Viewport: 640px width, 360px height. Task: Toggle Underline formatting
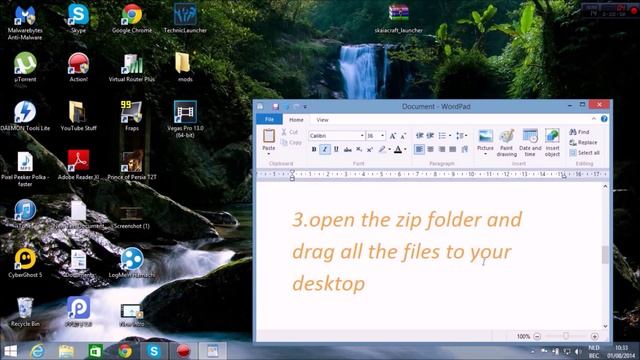point(336,149)
